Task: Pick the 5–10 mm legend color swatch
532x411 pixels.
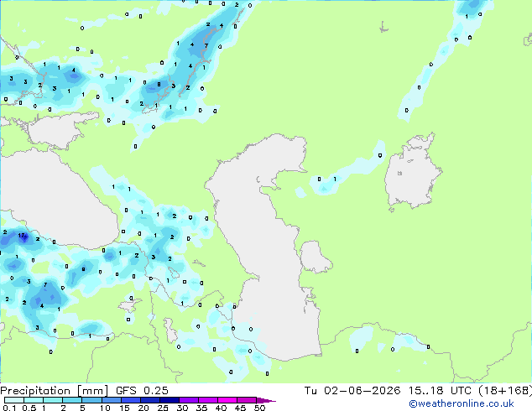Action: [x=91, y=400]
